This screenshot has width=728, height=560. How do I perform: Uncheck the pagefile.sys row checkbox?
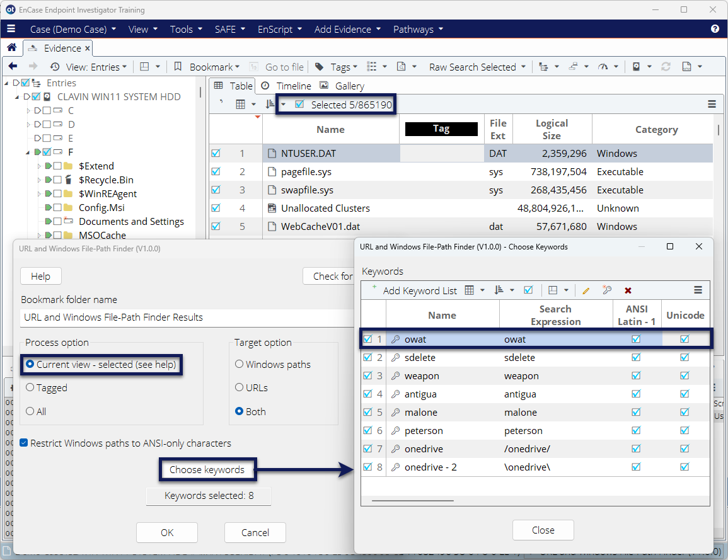[216, 171]
